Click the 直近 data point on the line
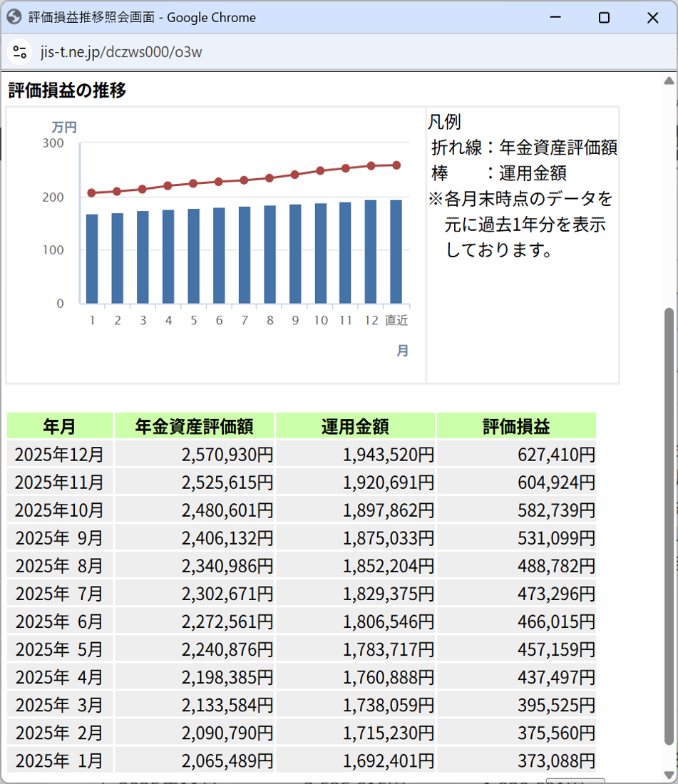Viewport: 678px width, 784px height. click(x=396, y=165)
